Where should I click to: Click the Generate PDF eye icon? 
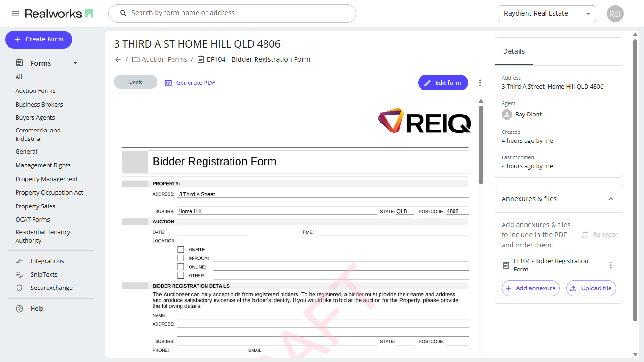[168, 82]
